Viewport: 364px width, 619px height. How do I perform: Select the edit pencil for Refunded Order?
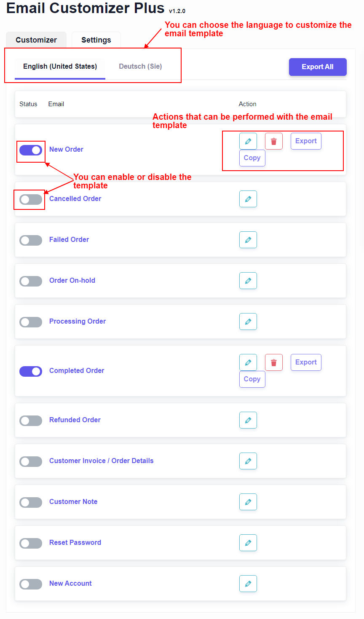[x=248, y=420]
